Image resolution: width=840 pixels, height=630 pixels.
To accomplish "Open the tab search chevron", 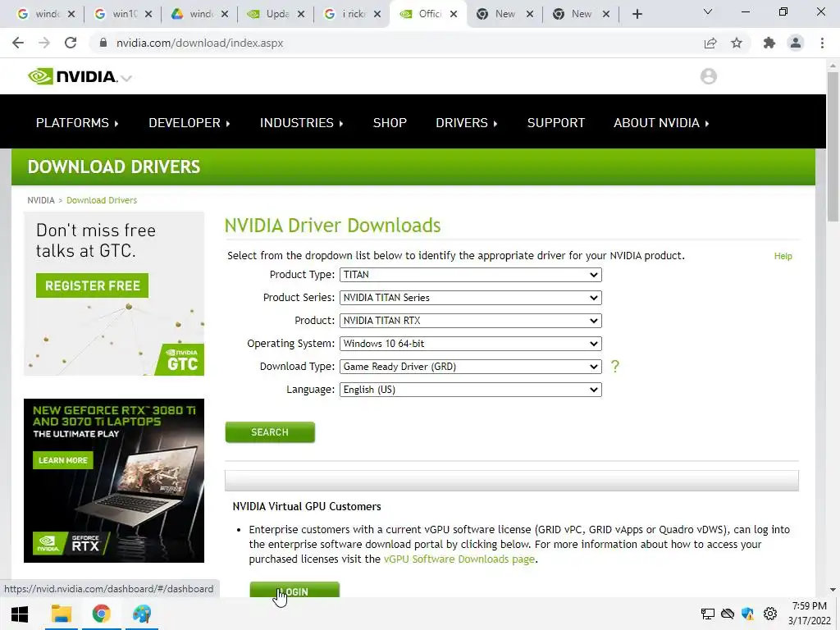I will pyautogui.click(x=708, y=11).
